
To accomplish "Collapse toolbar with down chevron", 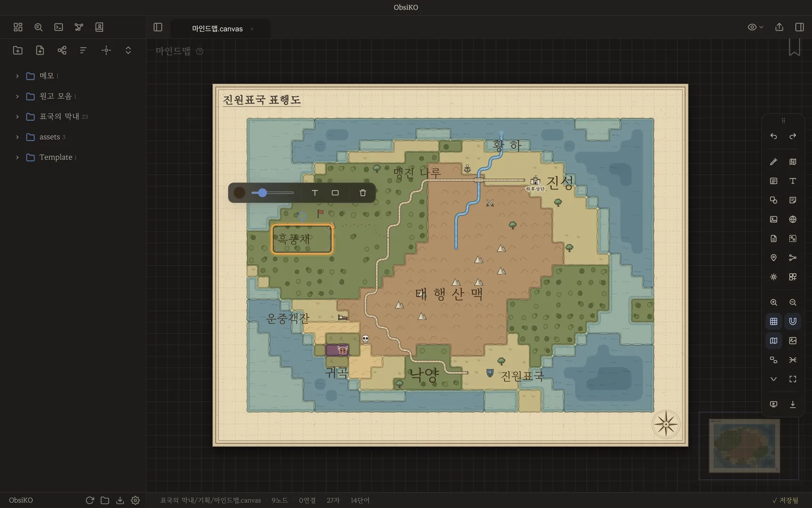I will [x=773, y=379].
